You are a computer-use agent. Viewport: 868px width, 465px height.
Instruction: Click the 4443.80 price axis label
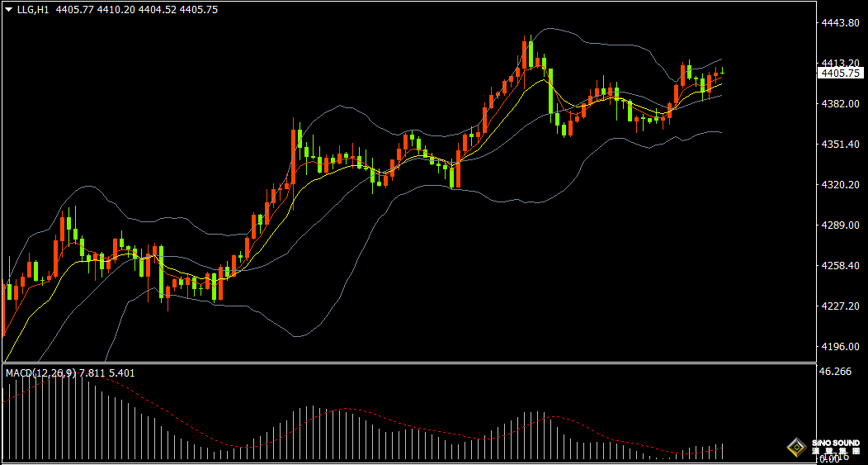841,23
